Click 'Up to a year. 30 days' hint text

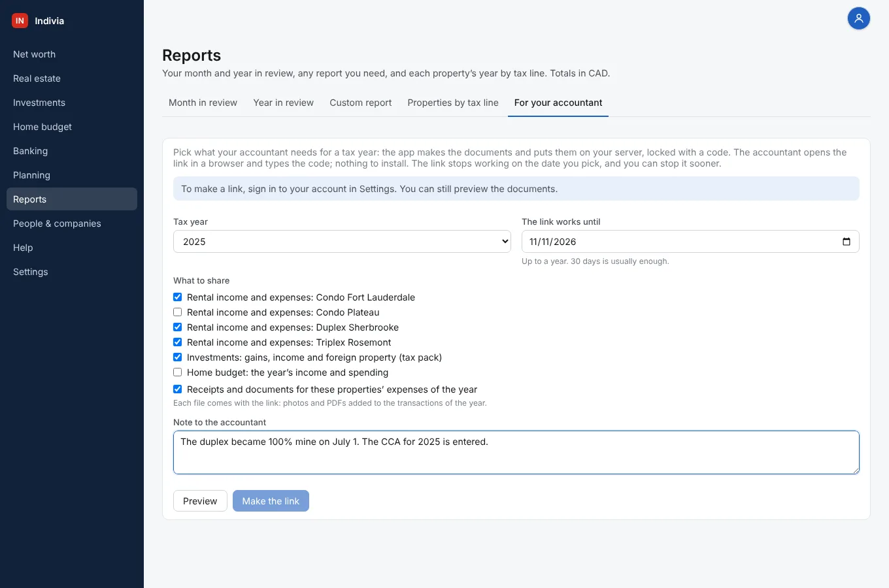point(595,261)
